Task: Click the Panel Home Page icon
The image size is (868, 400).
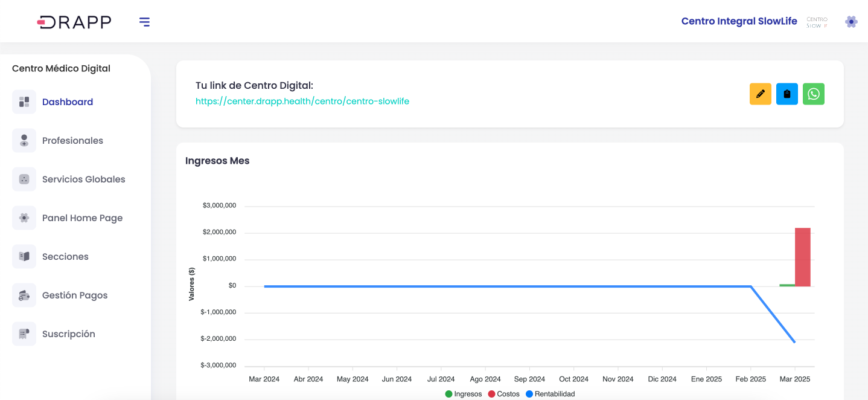Action: coord(24,218)
